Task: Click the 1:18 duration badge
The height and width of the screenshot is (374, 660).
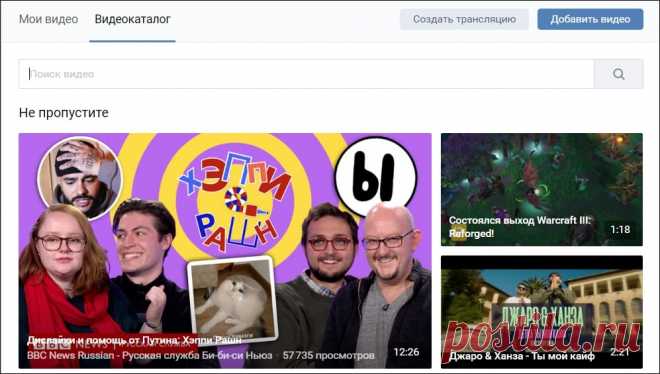Action: (620, 229)
